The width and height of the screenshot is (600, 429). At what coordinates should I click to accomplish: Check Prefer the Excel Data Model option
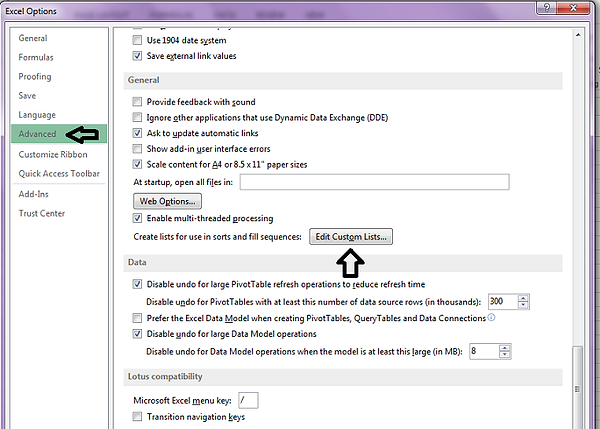[137, 318]
